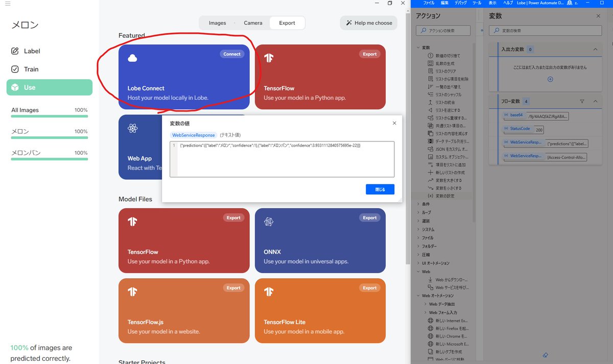Click the Web サービスを呼び出す icon
Screen dimensions: 613x364
point(431,287)
